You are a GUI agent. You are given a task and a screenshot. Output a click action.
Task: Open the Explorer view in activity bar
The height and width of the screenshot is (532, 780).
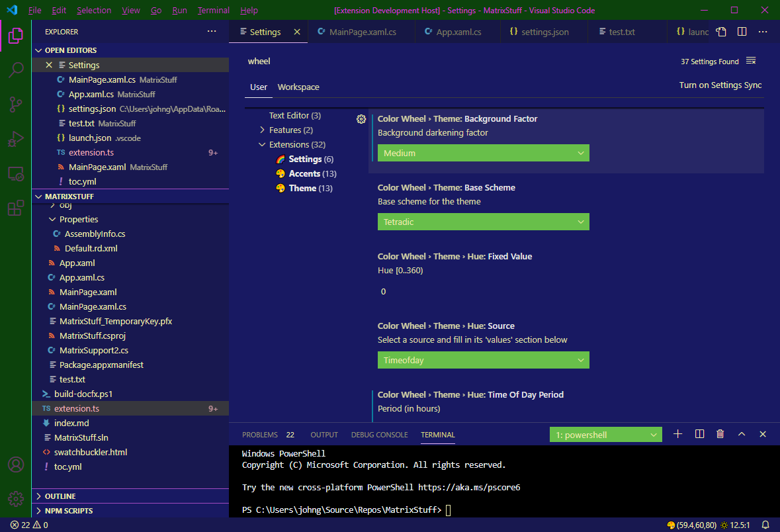[15, 36]
